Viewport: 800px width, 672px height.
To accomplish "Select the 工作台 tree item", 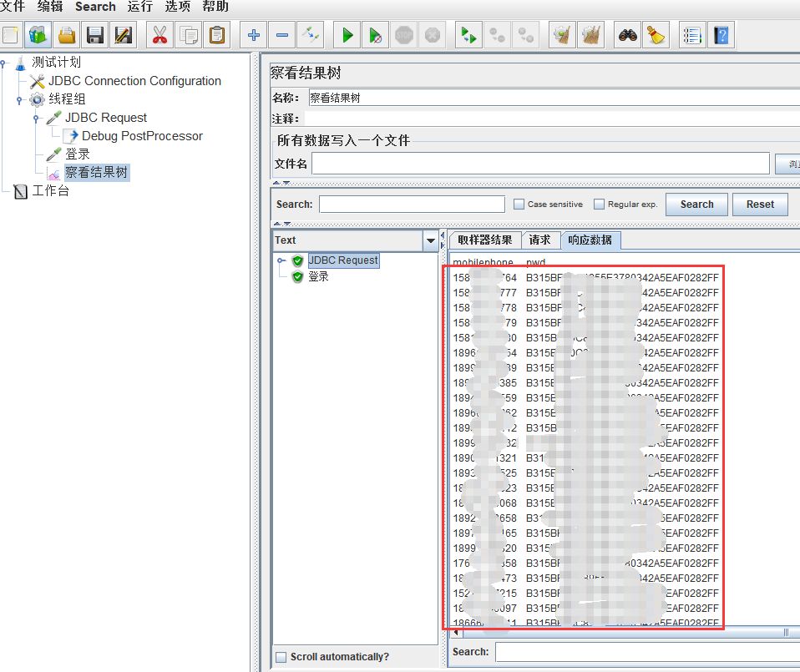I will pos(50,190).
